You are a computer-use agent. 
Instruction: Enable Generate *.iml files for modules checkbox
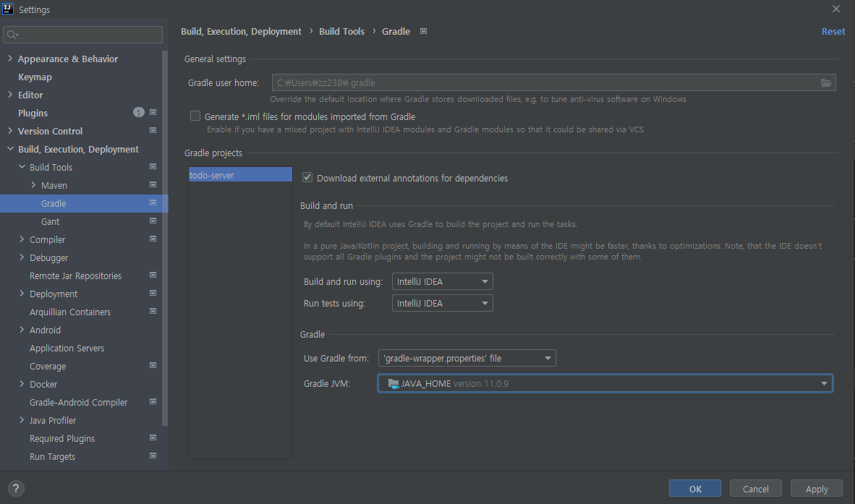pyautogui.click(x=195, y=116)
